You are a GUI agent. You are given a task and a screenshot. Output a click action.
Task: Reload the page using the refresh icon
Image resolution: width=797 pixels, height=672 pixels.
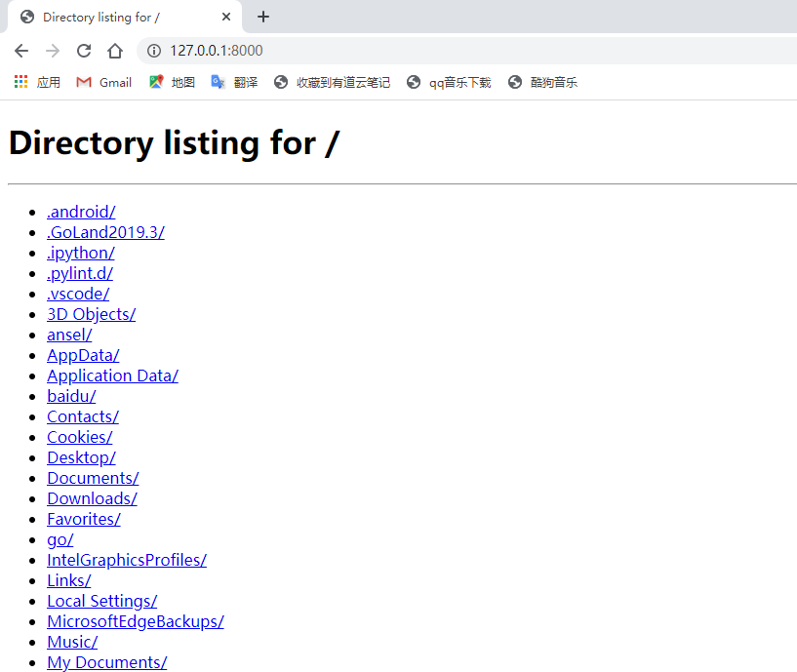tap(84, 51)
